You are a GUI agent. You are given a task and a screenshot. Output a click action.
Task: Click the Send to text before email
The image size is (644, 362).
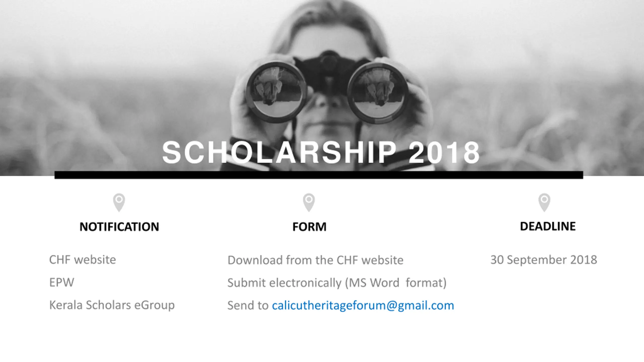click(x=248, y=305)
